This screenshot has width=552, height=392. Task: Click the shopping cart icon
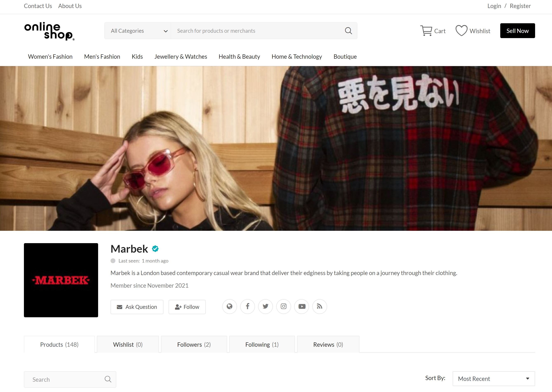tap(426, 31)
